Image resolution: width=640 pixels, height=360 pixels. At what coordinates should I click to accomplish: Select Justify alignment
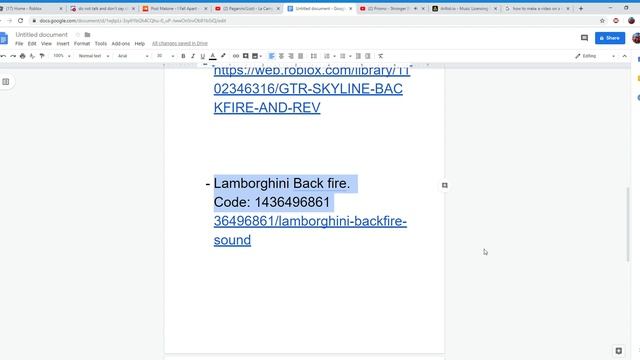[x=300, y=56]
